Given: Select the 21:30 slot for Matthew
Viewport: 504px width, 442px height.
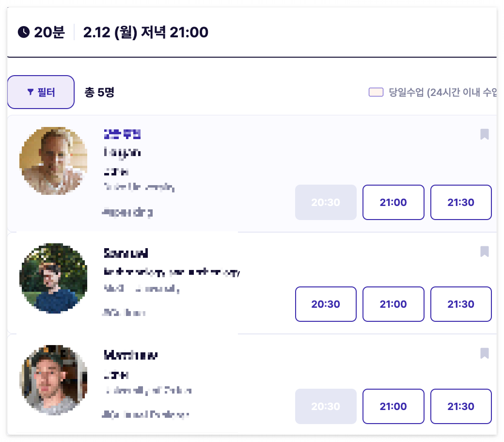Looking at the screenshot, I should tap(461, 406).
